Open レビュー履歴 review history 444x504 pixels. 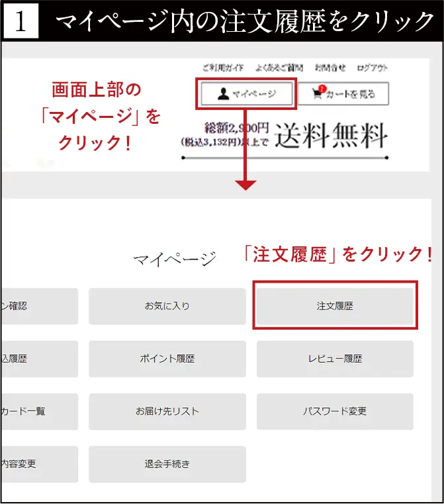[335, 359]
